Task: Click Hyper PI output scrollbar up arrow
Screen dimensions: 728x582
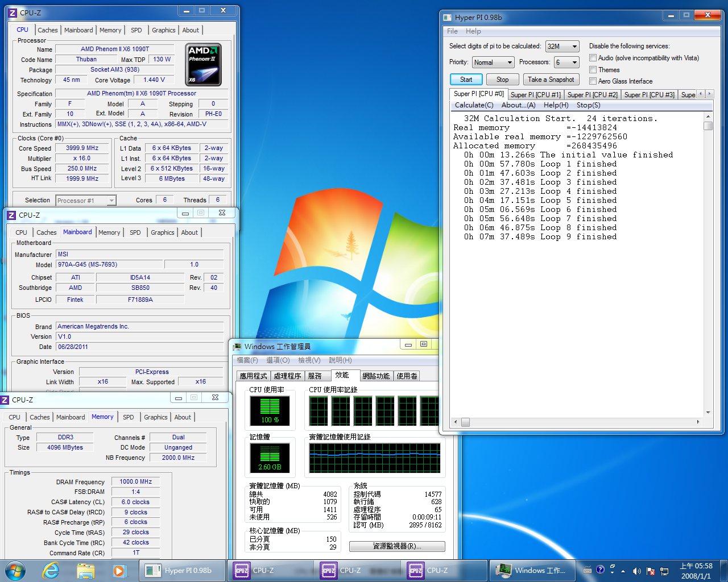Action: (x=708, y=117)
